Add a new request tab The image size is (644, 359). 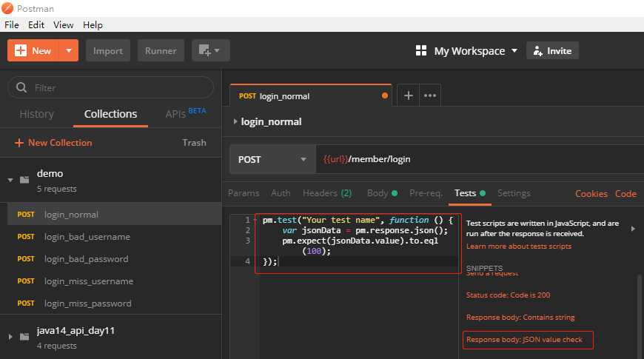pos(409,95)
